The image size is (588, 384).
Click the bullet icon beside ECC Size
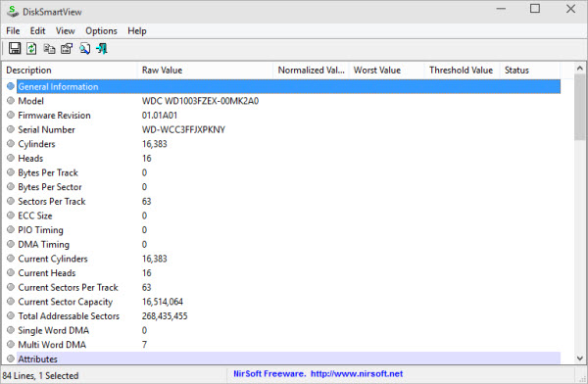click(x=11, y=216)
